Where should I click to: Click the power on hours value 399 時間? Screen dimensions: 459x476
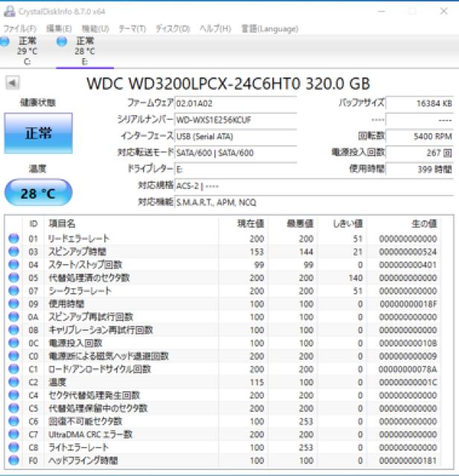pos(420,170)
